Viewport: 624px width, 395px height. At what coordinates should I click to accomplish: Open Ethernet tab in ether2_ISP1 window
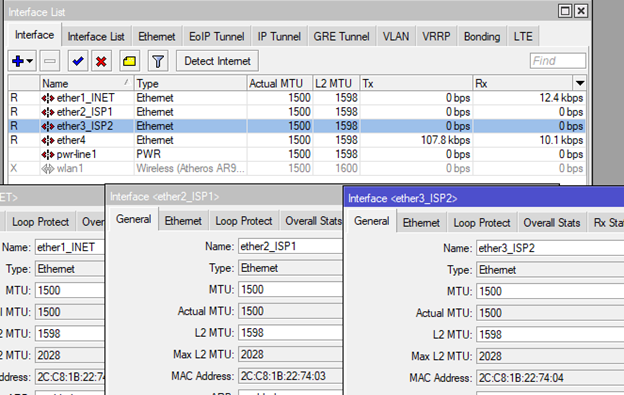point(183,221)
